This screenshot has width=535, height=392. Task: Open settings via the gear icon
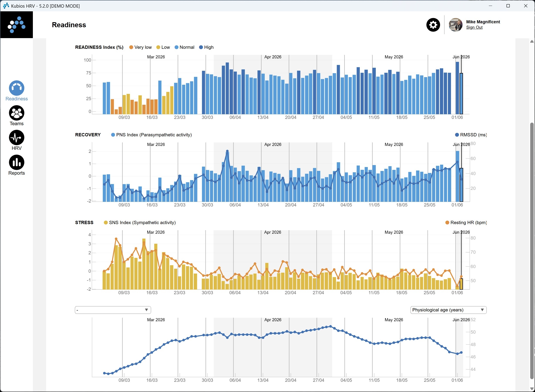coord(433,25)
